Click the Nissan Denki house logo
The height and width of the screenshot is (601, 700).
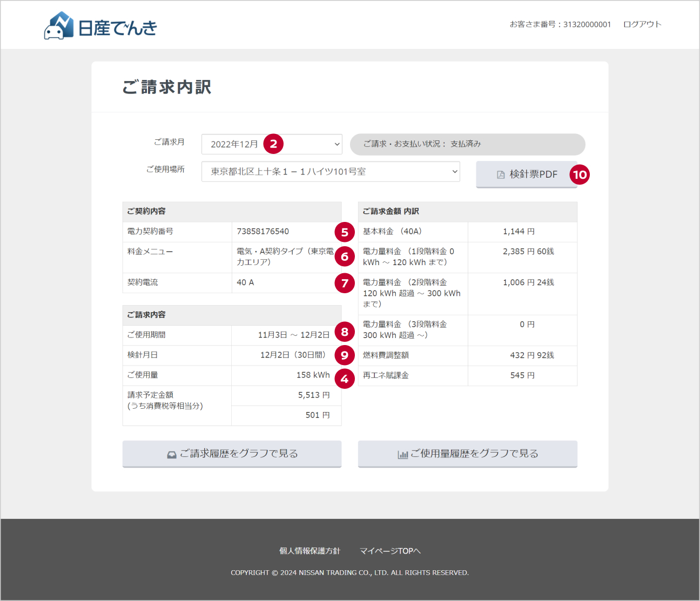tap(59, 26)
